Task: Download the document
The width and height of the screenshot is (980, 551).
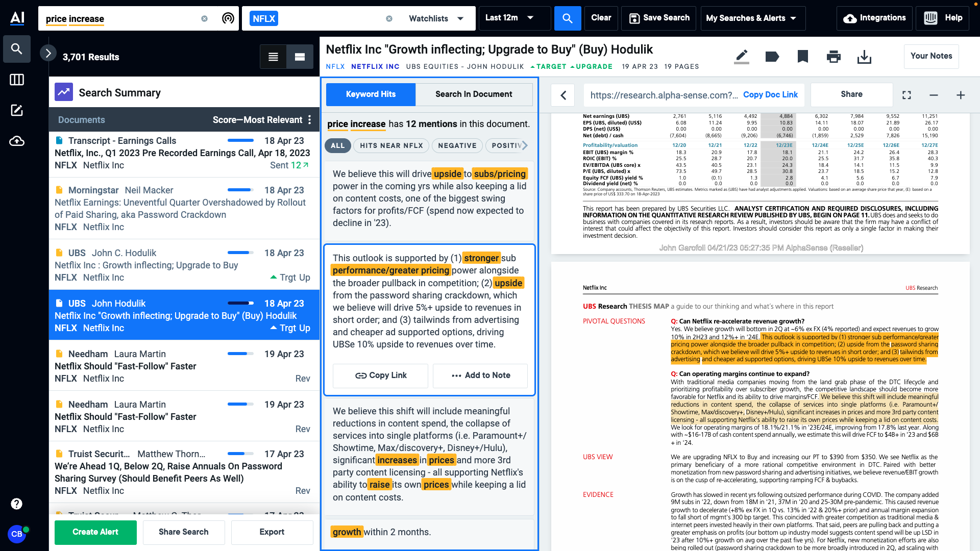Action: 864,56
